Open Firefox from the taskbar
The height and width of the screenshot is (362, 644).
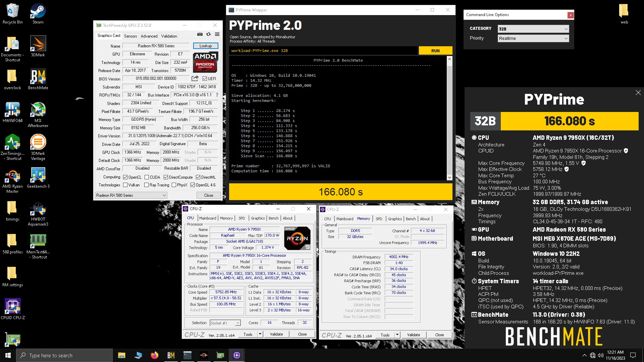154,355
